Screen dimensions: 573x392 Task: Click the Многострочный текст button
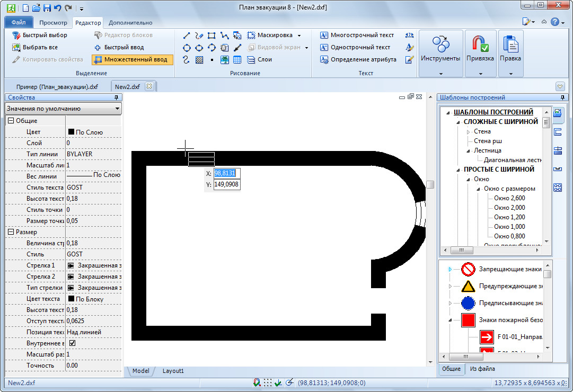[357, 35]
